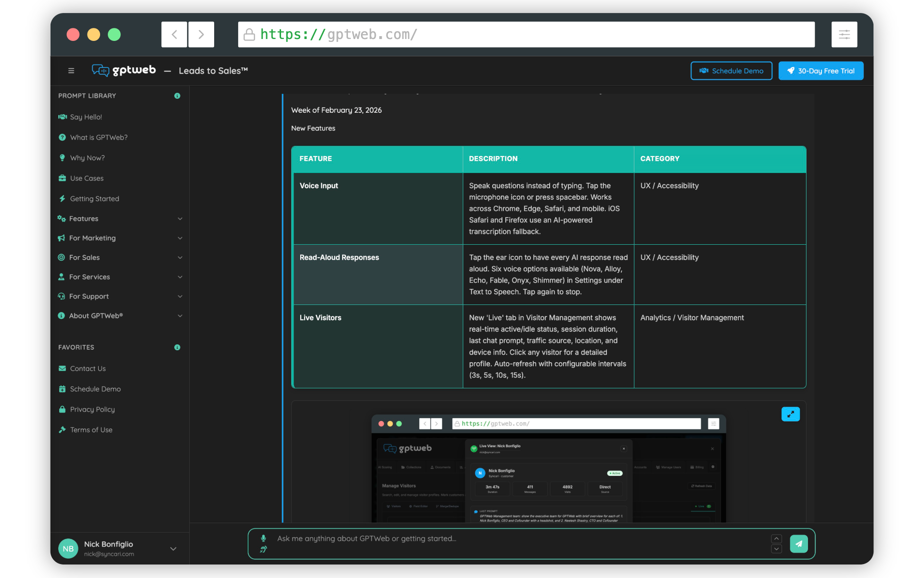Screen dimensions: 924x578
Task: Click the Leads to Sales™ tagline
Action: pyautogui.click(x=213, y=71)
